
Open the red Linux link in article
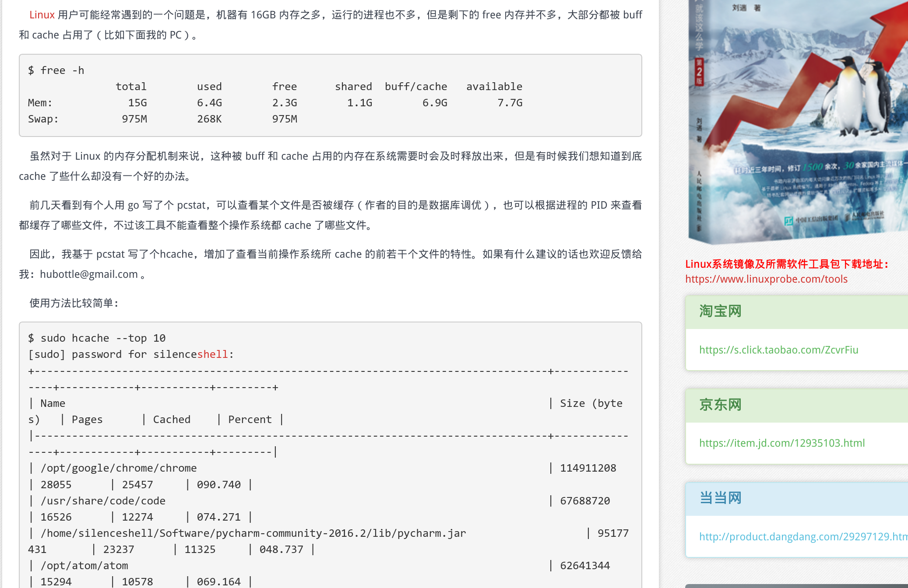click(x=42, y=15)
